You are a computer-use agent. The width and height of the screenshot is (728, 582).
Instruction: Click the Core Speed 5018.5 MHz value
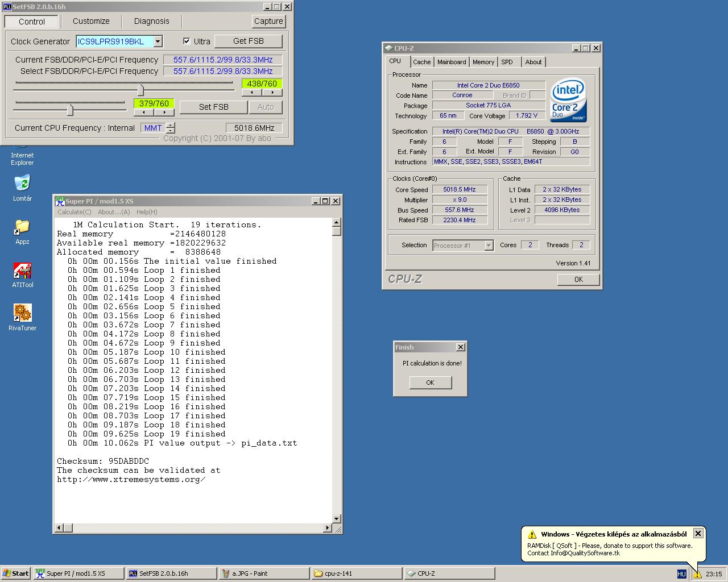click(x=460, y=189)
